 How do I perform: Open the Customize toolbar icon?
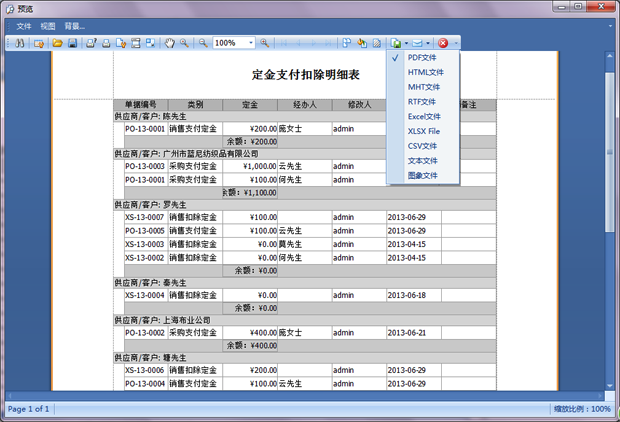tap(39, 43)
